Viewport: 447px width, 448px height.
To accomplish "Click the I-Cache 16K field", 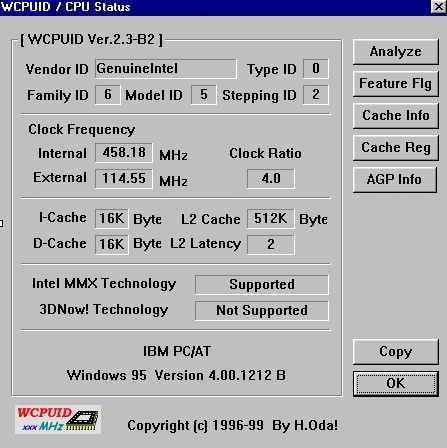I will [x=112, y=219].
